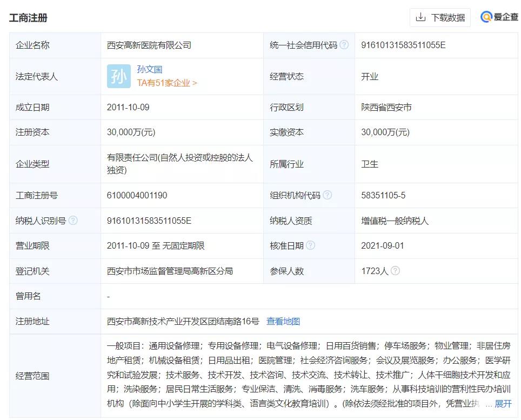This screenshot has height=420, width=521.
Task: Select insured count 1723人
Action: click(375, 271)
